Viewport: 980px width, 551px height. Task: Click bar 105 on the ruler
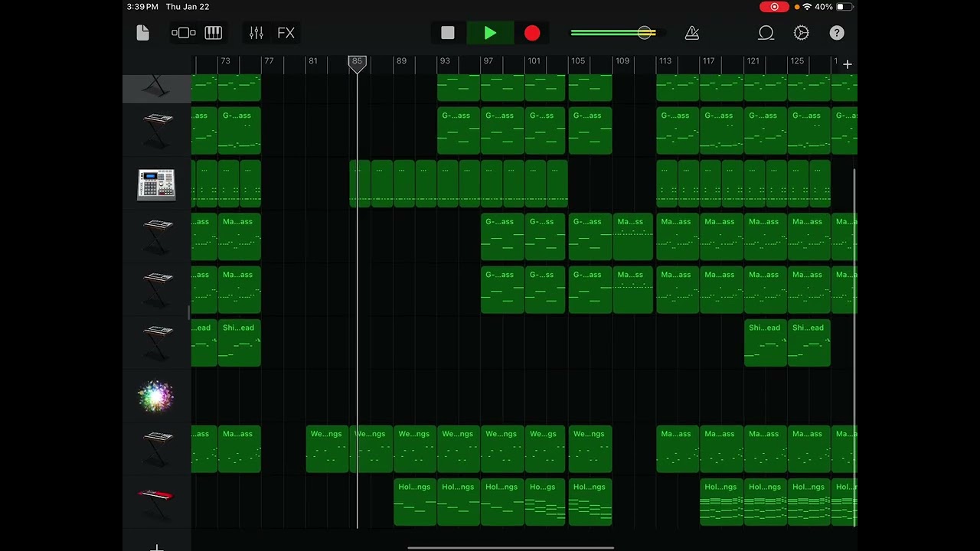tap(578, 60)
